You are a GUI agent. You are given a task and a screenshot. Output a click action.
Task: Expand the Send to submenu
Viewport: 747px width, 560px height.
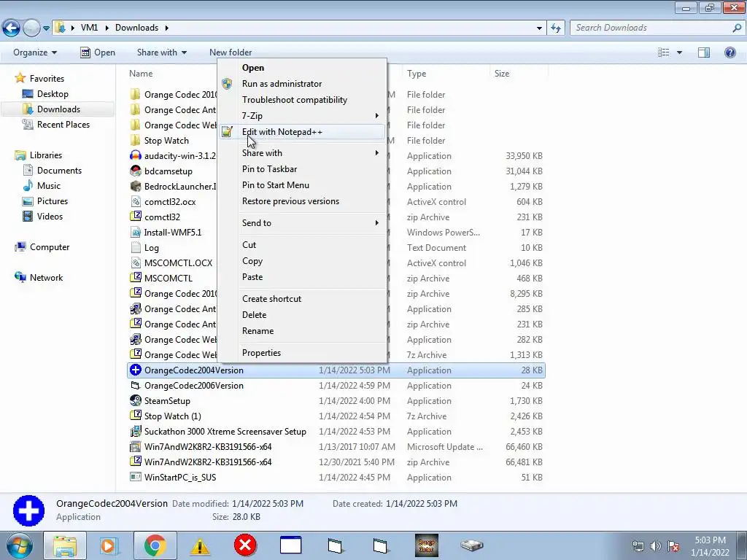(303, 223)
